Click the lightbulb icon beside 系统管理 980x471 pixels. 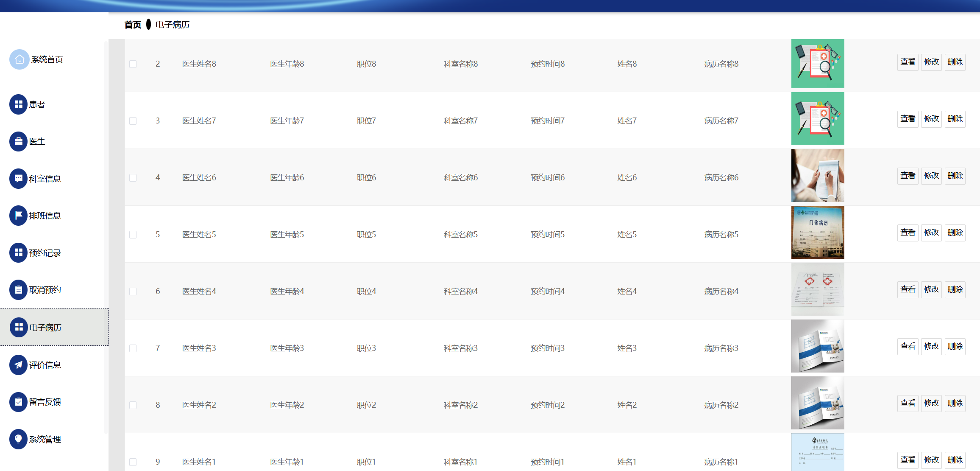click(x=18, y=439)
